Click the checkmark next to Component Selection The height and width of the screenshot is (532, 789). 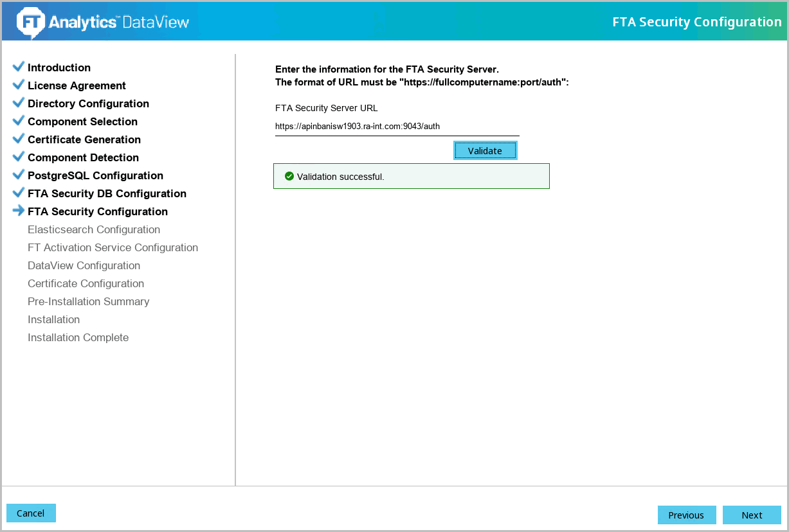pos(19,121)
